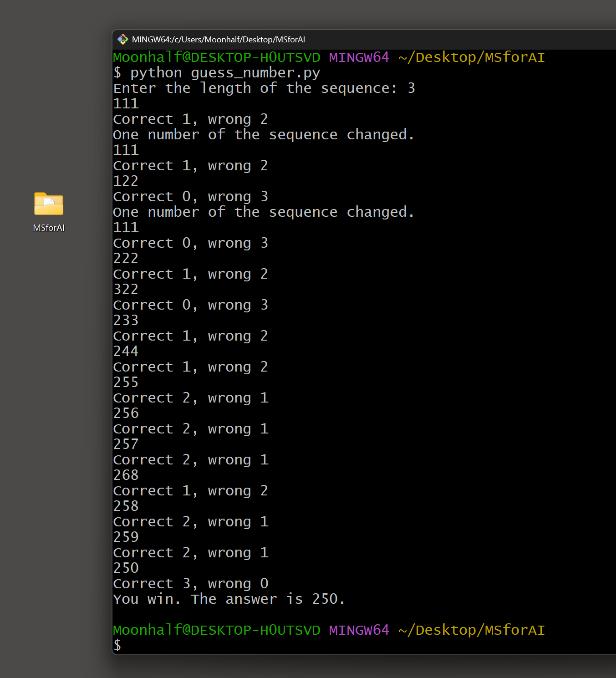
Task: Click the bottom 'Moonhalf@DESKTOP-HOUTSVD' prompt text
Action: (x=217, y=630)
